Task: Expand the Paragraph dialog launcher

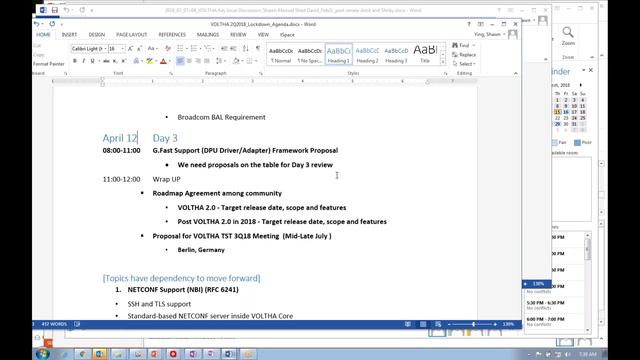Action: [x=261, y=73]
